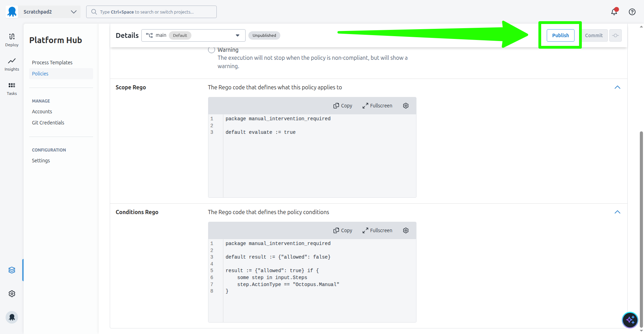Navigate to Process Templates
This screenshot has width=644, height=334.
click(52, 62)
